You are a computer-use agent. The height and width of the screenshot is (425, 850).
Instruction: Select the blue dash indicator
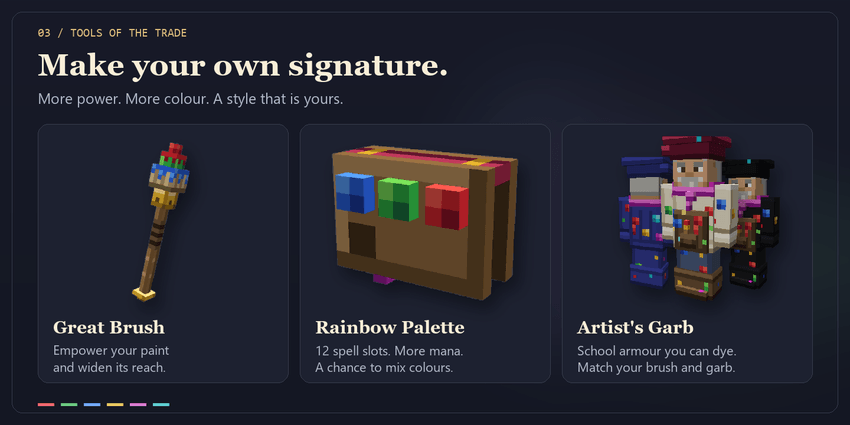point(92,404)
